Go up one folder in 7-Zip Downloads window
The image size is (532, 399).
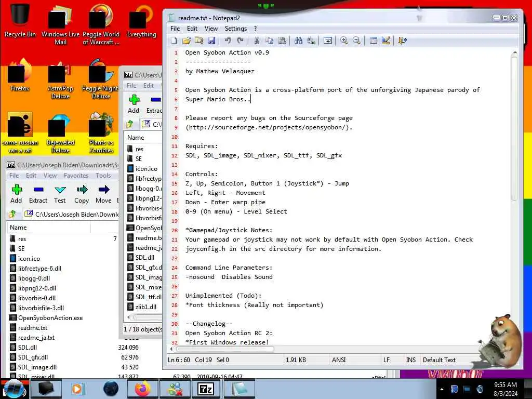(x=12, y=214)
